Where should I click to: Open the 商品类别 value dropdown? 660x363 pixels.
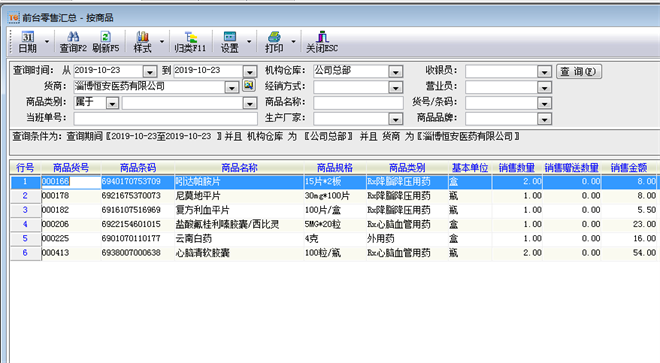250,103
